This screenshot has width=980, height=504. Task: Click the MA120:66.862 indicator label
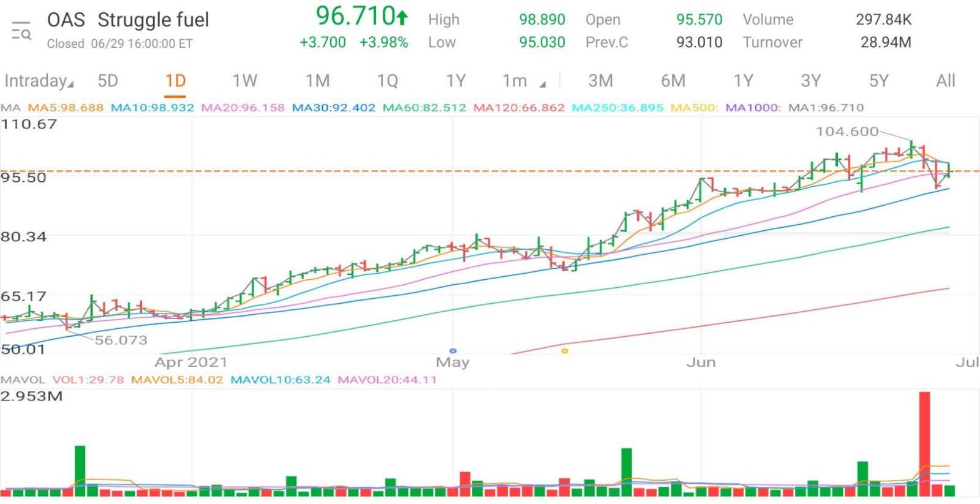click(x=519, y=108)
